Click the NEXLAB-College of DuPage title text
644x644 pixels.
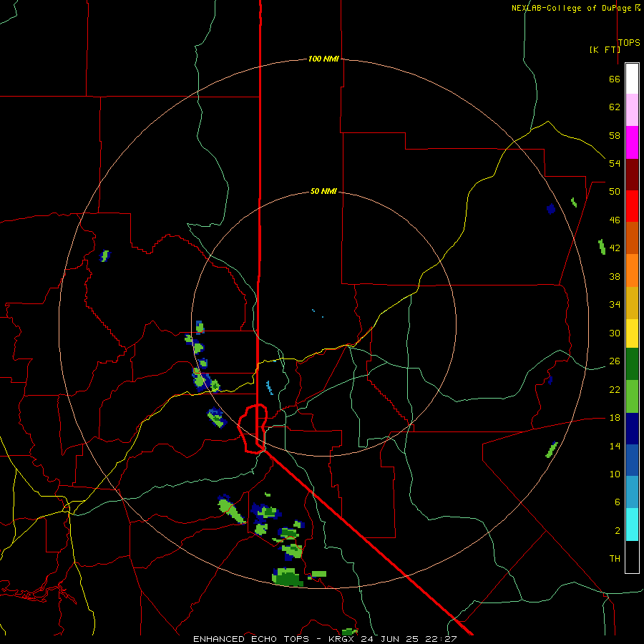click(x=571, y=8)
